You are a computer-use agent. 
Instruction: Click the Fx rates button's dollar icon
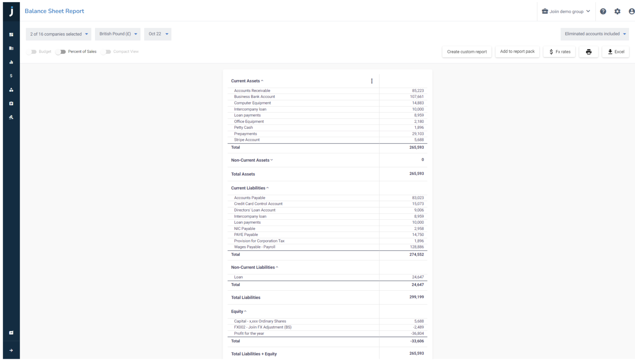(551, 52)
